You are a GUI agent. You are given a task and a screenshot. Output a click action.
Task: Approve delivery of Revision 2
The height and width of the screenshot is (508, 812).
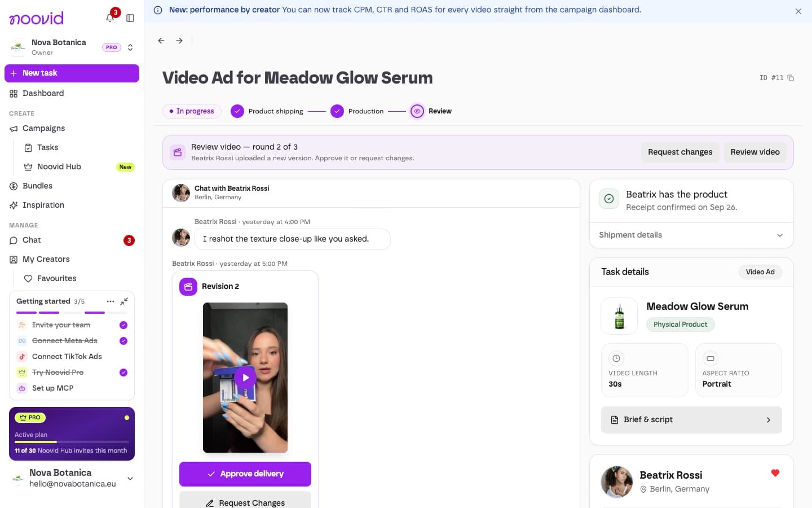click(x=245, y=474)
